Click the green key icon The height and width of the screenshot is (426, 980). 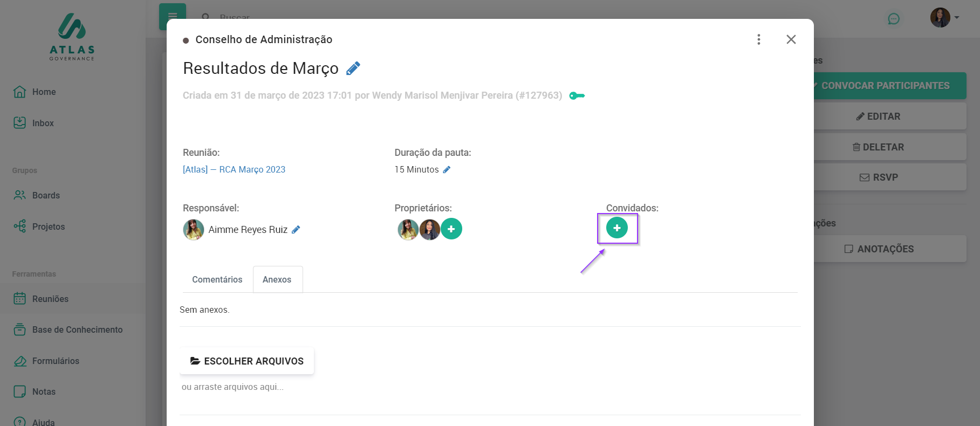tap(577, 96)
